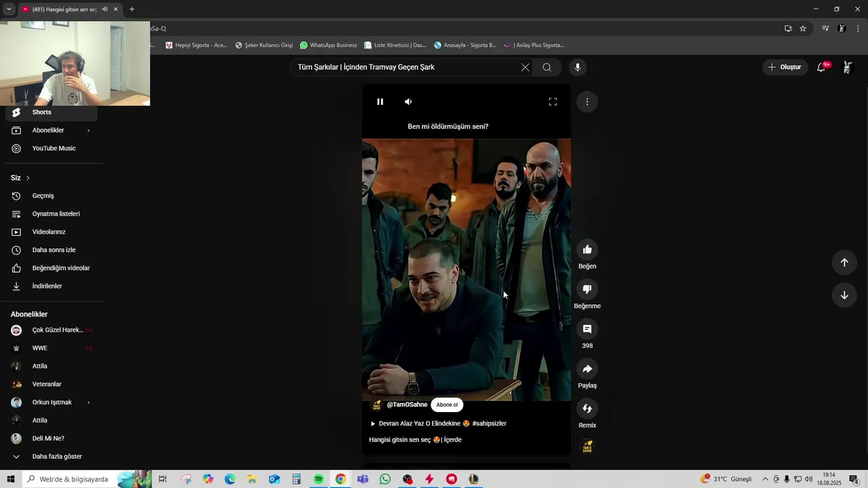Focus the YouTube search field
This screenshot has height=488, width=868.
(x=404, y=67)
